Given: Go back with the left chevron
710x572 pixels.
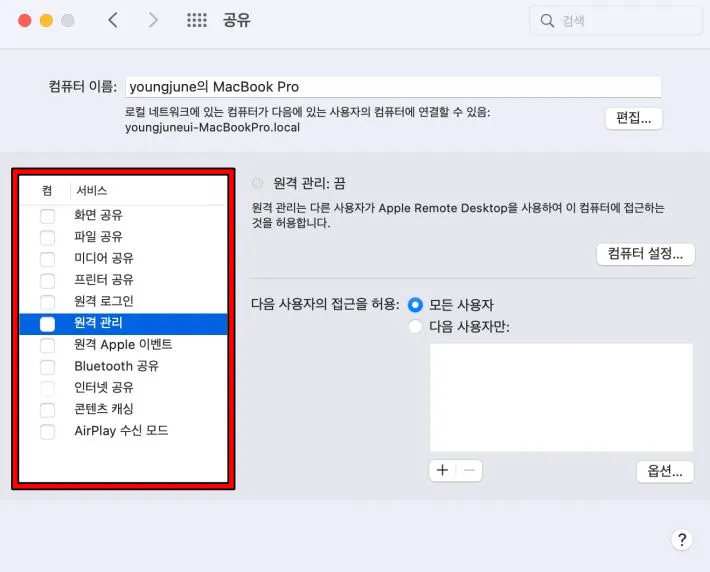Looking at the screenshot, I should coord(113,20).
